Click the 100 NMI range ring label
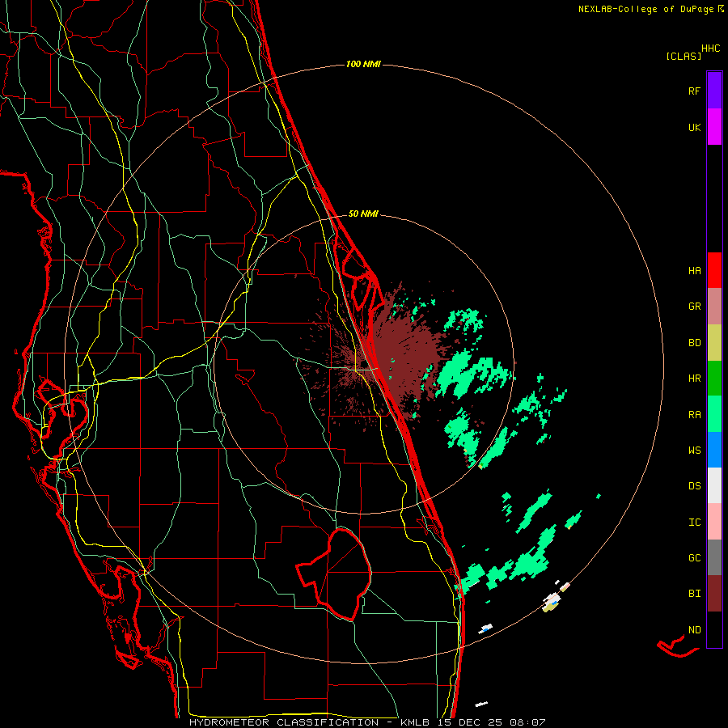The width and height of the screenshot is (728, 728). (x=363, y=64)
